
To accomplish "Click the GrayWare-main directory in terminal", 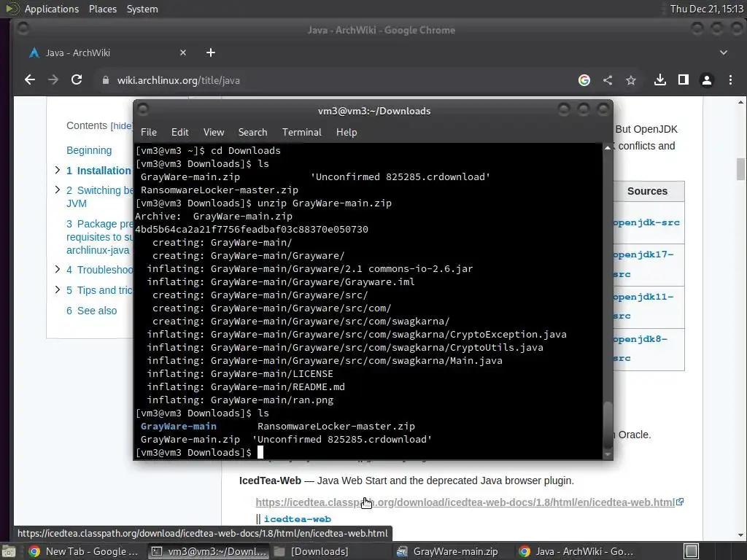I will click(x=179, y=427).
